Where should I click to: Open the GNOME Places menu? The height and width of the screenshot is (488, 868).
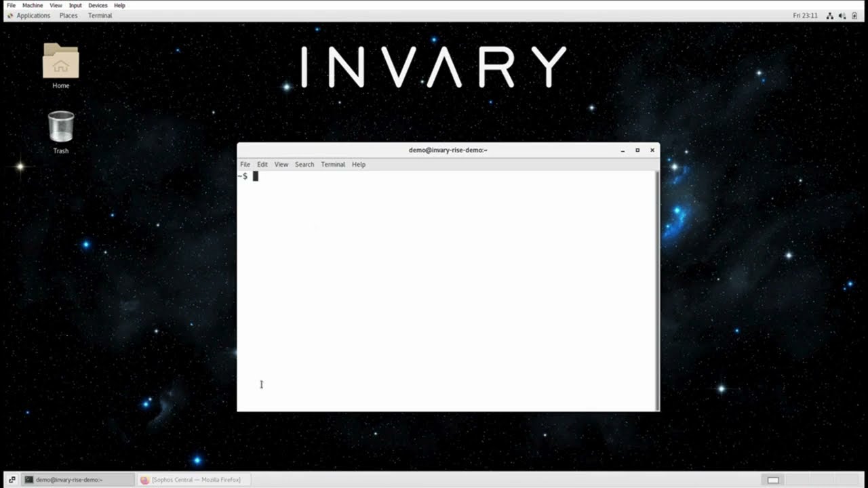click(x=68, y=16)
